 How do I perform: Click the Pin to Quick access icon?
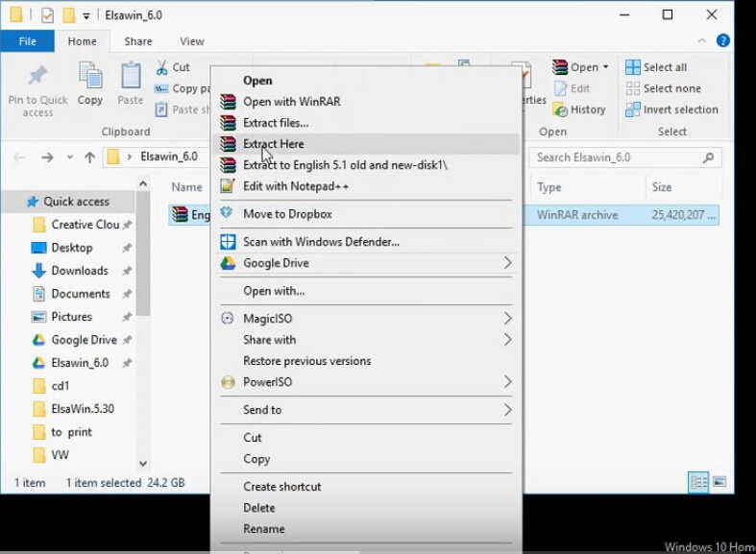tap(37, 77)
